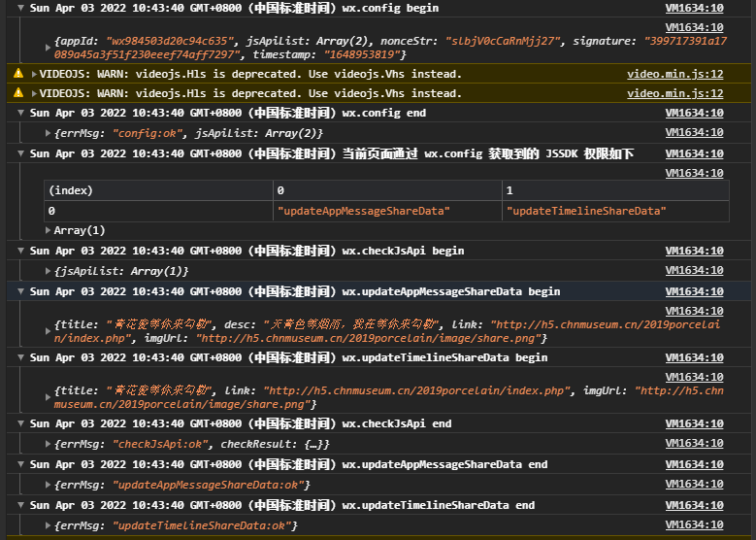
Task: Open VM1634:10 link beside updateAppMessageShareData:ok object
Action: (x=694, y=484)
